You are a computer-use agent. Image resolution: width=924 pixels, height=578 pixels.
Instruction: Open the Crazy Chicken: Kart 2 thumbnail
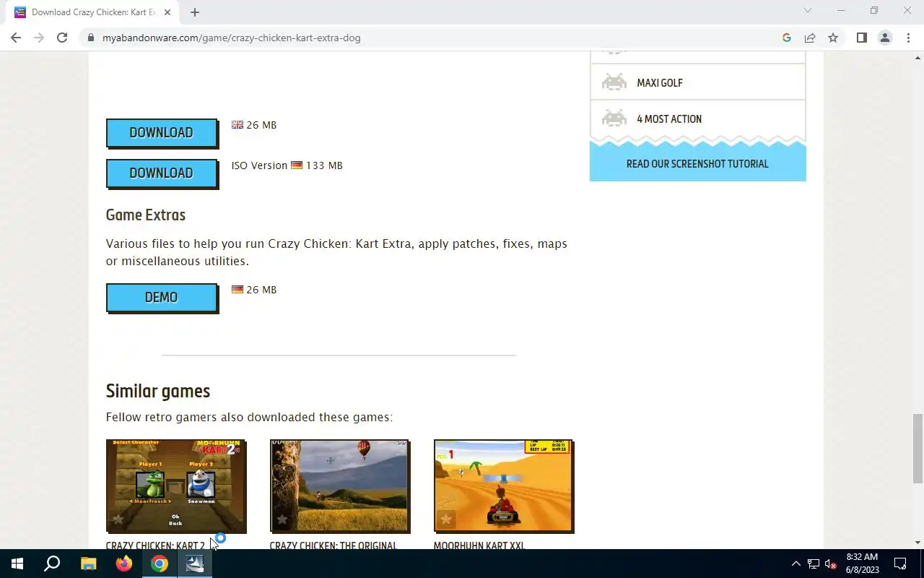pos(176,486)
